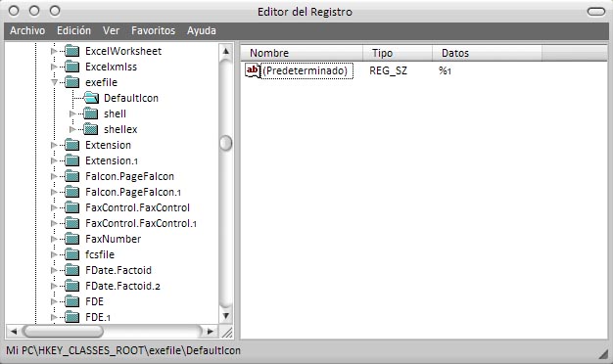Click the exefile folder icon
Viewport: 613px width, 364px height.
point(71,82)
